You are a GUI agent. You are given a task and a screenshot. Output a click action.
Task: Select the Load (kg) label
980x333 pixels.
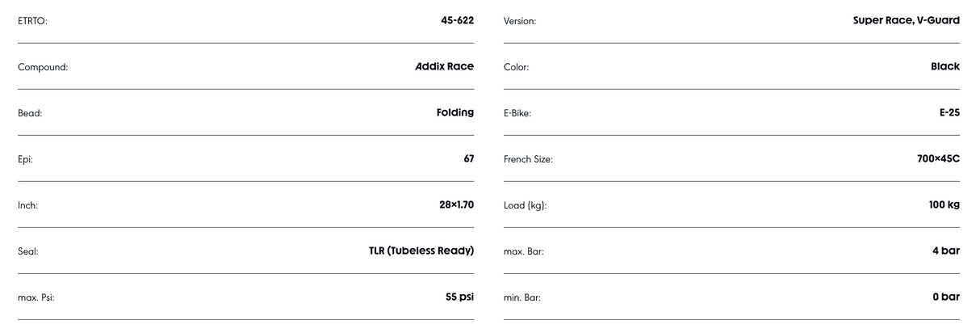click(x=525, y=205)
